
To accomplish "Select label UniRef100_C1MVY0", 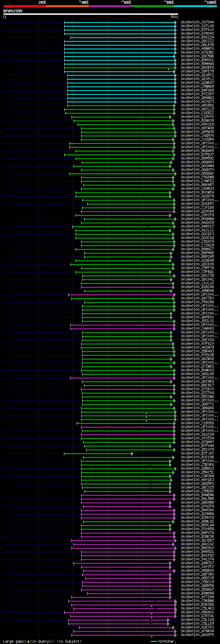I will point(197,117).
